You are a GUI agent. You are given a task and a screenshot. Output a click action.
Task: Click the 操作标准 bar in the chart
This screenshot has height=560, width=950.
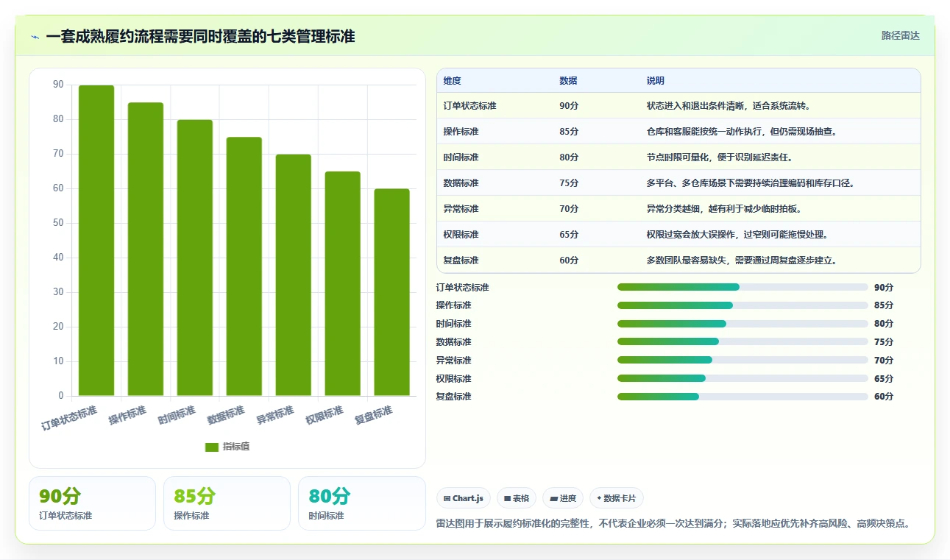pyautogui.click(x=146, y=249)
